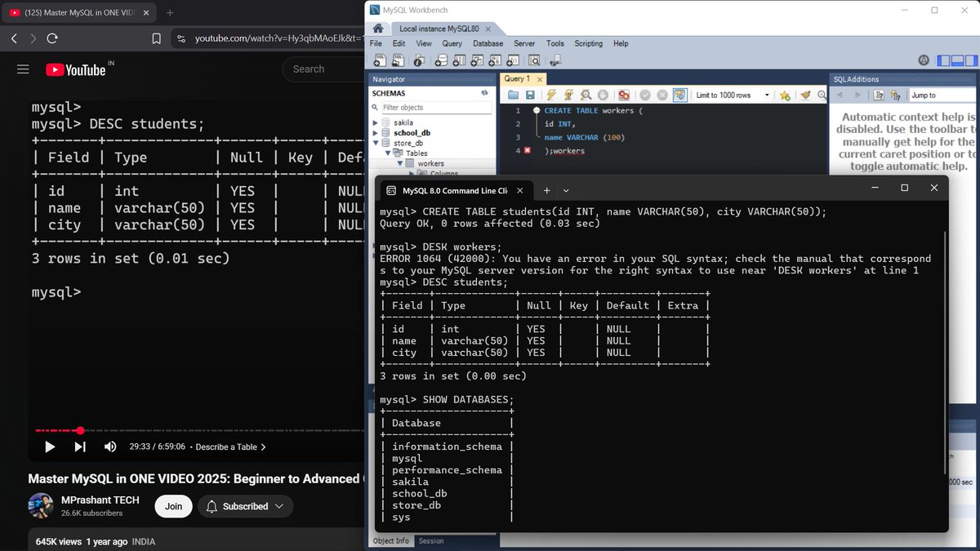Image resolution: width=980 pixels, height=551 pixels.
Task: Create a new SQL tab in Workbench toolbar
Action: [x=380, y=60]
